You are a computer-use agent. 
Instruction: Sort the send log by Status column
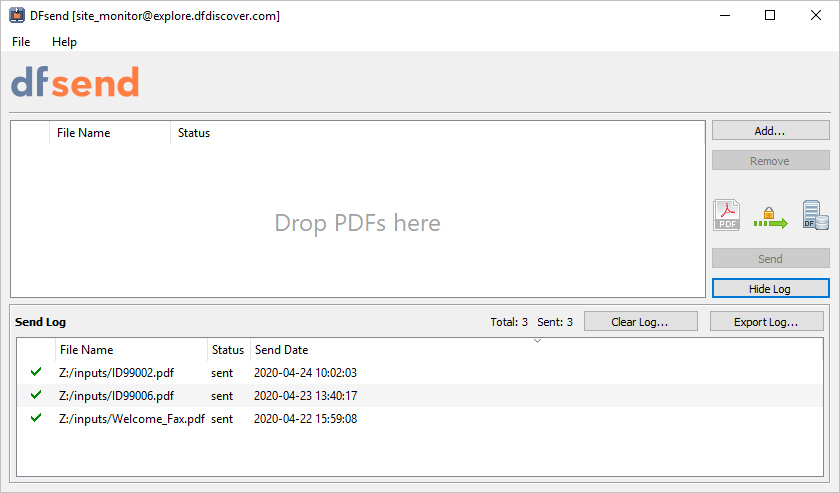(228, 350)
